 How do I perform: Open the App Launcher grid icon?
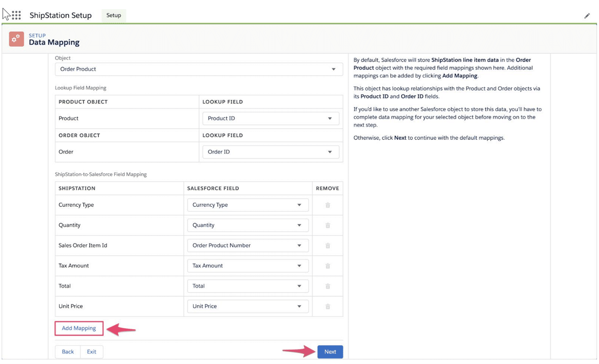[17, 15]
